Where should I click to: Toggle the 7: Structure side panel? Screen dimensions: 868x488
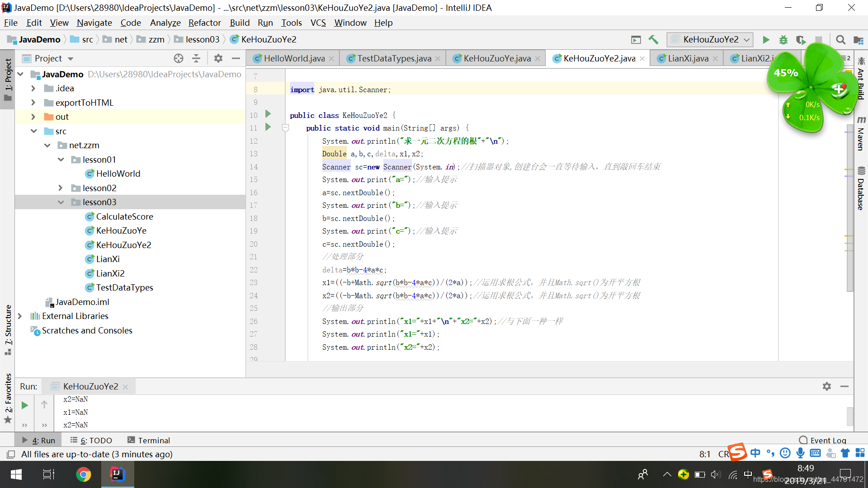pyautogui.click(x=8, y=329)
